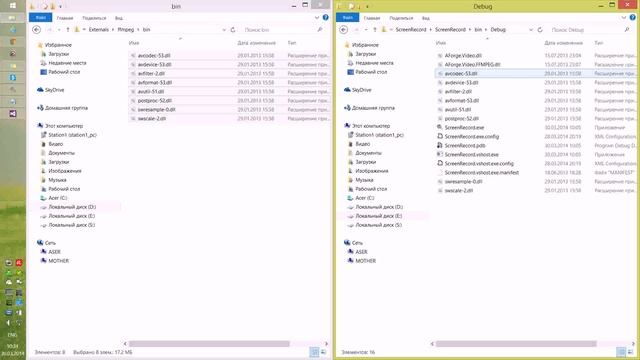Open recent locations dropdown in bin window
Viewport: 640px width, 360px height.
click(x=60, y=30)
